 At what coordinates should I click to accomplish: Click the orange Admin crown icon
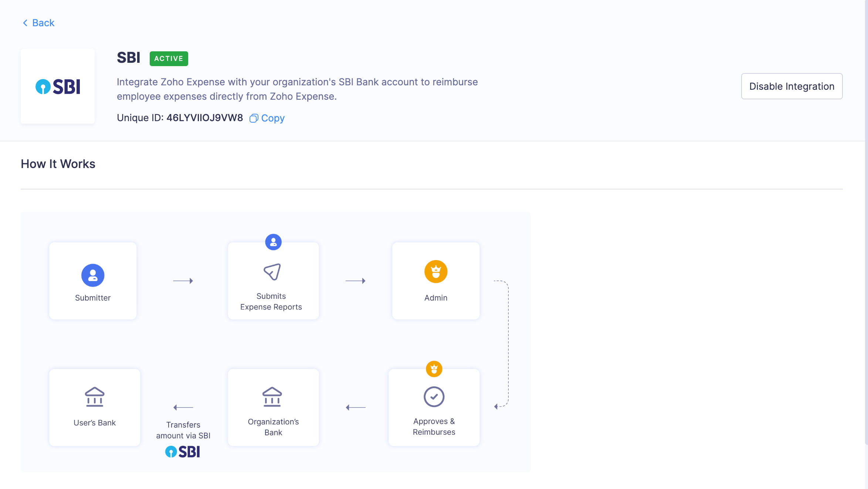coord(436,271)
